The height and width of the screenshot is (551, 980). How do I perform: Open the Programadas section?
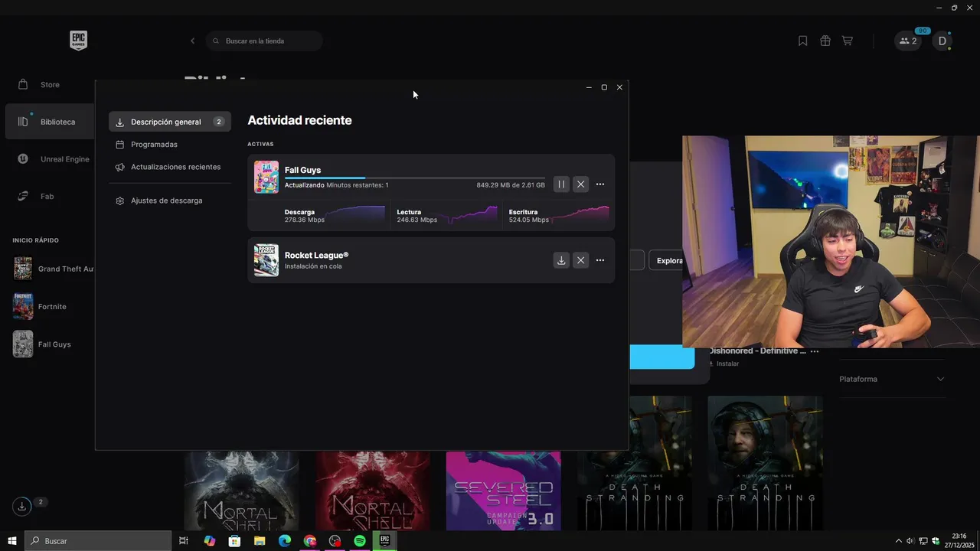click(x=154, y=144)
